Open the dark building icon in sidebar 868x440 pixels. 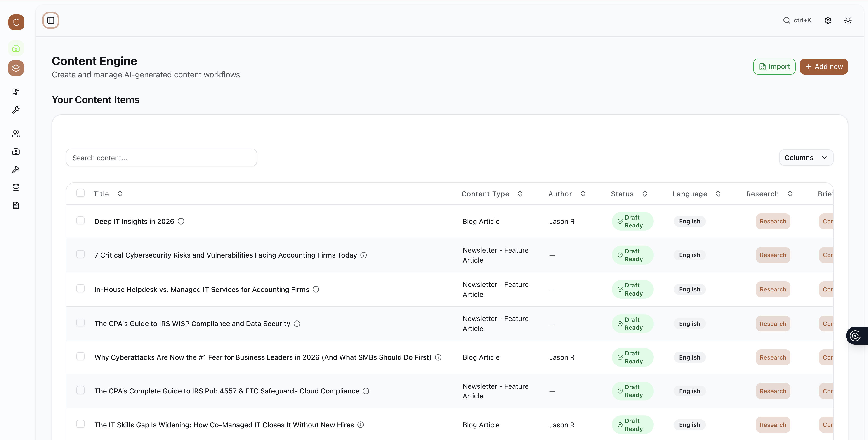[x=16, y=152]
